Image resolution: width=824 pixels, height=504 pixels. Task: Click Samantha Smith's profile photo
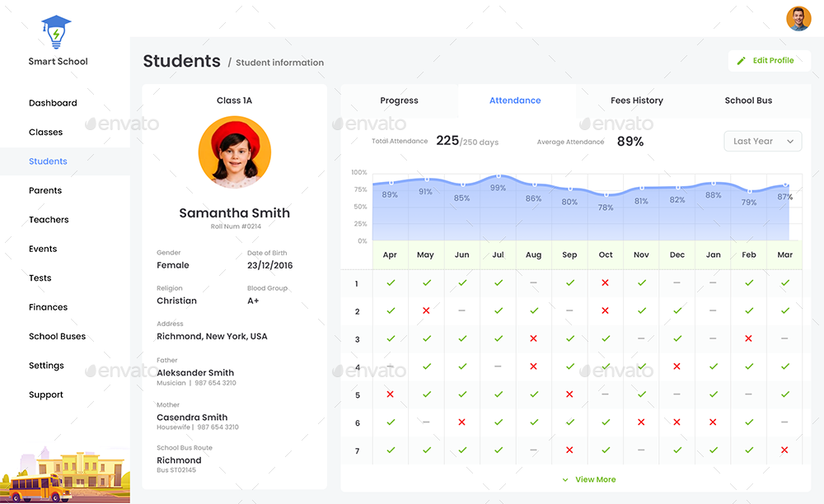tap(234, 152)
